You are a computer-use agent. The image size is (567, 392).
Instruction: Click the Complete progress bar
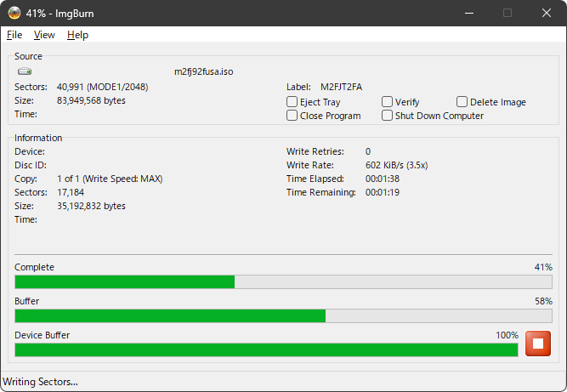[284, 281]
